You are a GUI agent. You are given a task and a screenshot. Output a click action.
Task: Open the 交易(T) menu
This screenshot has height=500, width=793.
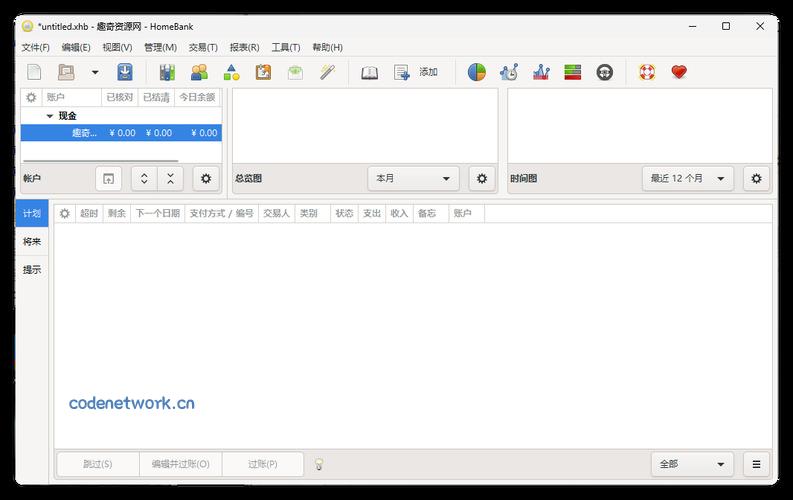203,47
